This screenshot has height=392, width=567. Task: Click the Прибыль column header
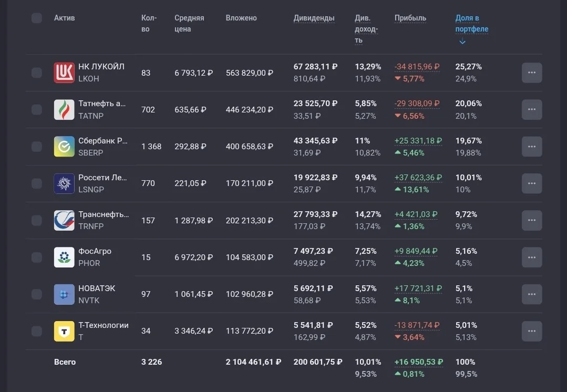410,18
